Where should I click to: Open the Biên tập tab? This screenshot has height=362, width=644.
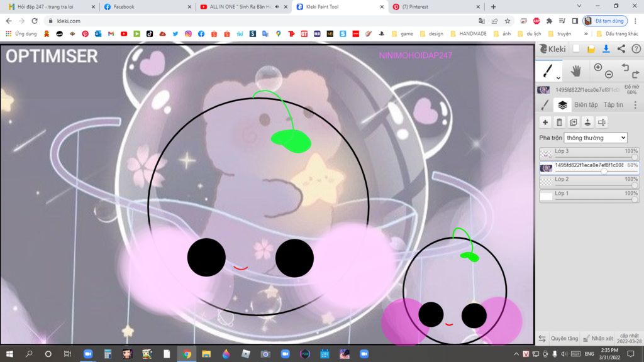[586, 105]
